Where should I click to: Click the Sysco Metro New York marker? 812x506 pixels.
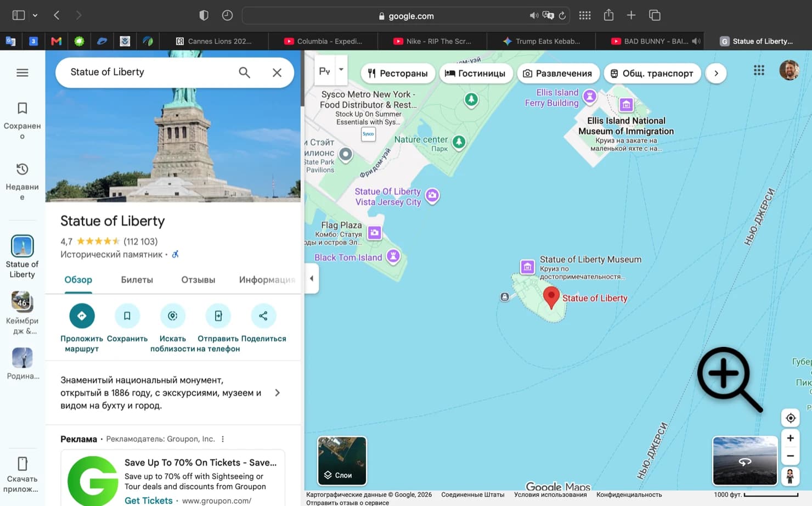click(x=368, y=133)
